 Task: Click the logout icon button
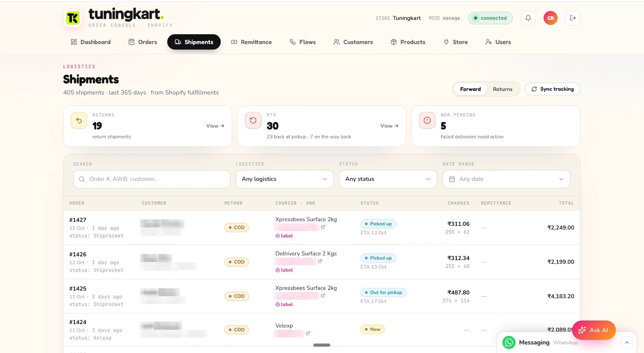[x=573, y=18]
